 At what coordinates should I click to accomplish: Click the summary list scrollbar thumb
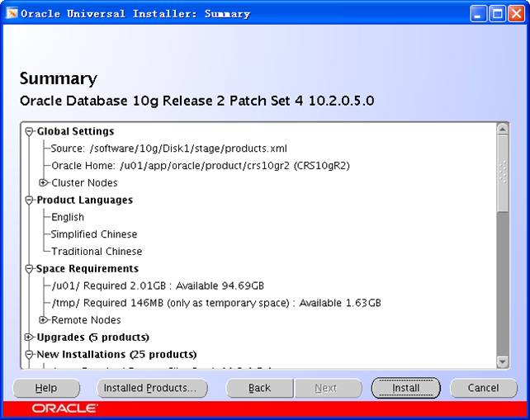(503, 173)
